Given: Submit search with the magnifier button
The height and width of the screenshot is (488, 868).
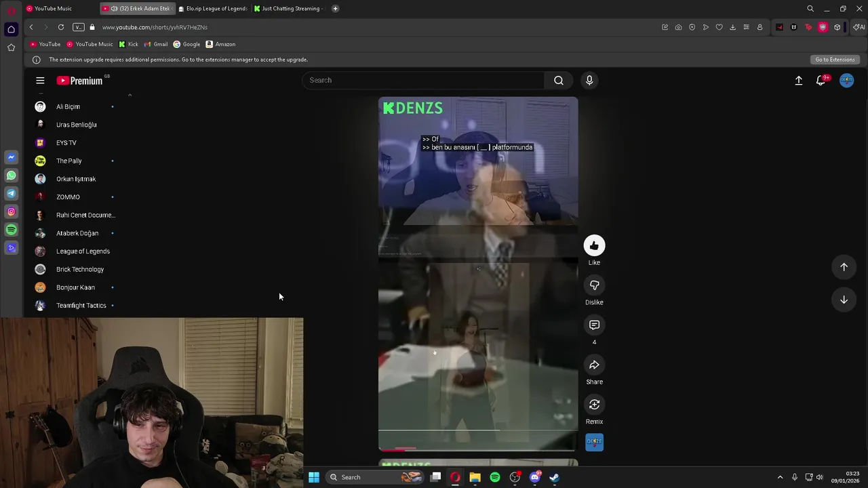Looking at the screenshot, I should click(559, 80).
